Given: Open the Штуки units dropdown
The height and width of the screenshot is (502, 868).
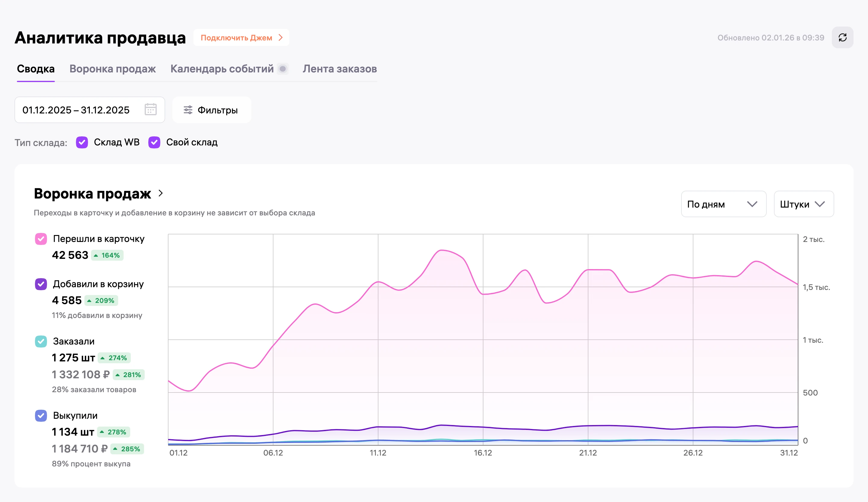Looking at the screenshot, I should [x=804, y=204].
